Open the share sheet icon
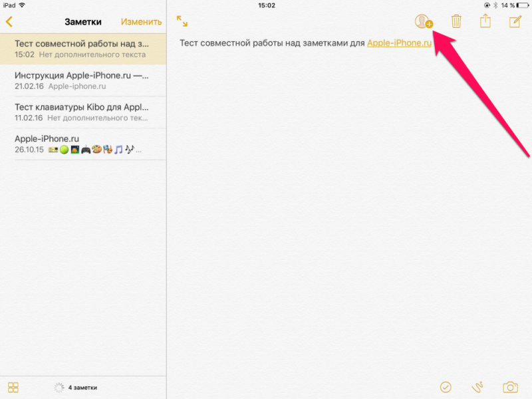532x399 pixels. (485, 21)
